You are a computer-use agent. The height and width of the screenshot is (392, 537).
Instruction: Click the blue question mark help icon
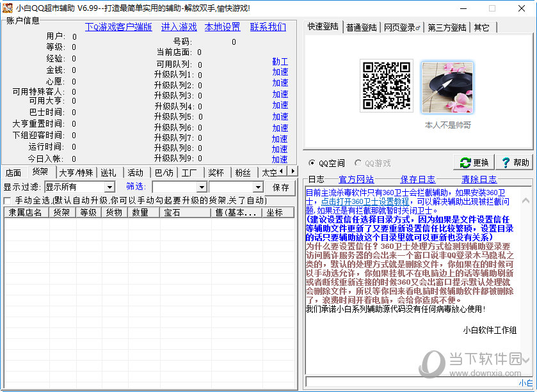click(506, 162)
